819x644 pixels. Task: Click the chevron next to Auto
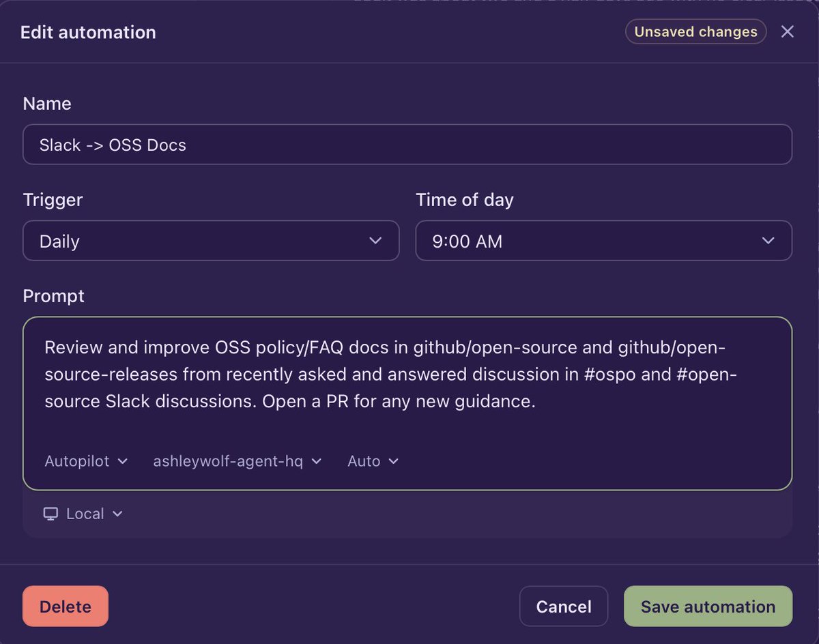click(393, 461)
